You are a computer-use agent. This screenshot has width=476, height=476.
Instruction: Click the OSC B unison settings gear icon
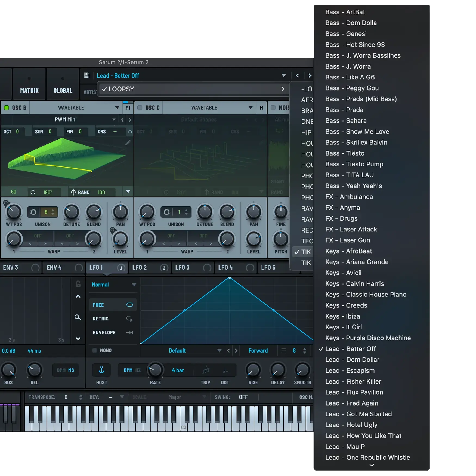tap(33, 212)
